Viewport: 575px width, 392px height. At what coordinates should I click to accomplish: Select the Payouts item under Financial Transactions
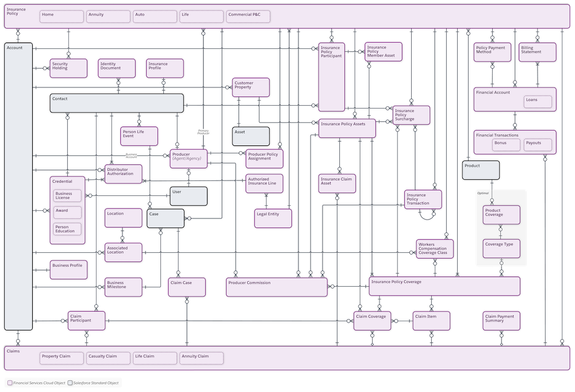(537, 144)
